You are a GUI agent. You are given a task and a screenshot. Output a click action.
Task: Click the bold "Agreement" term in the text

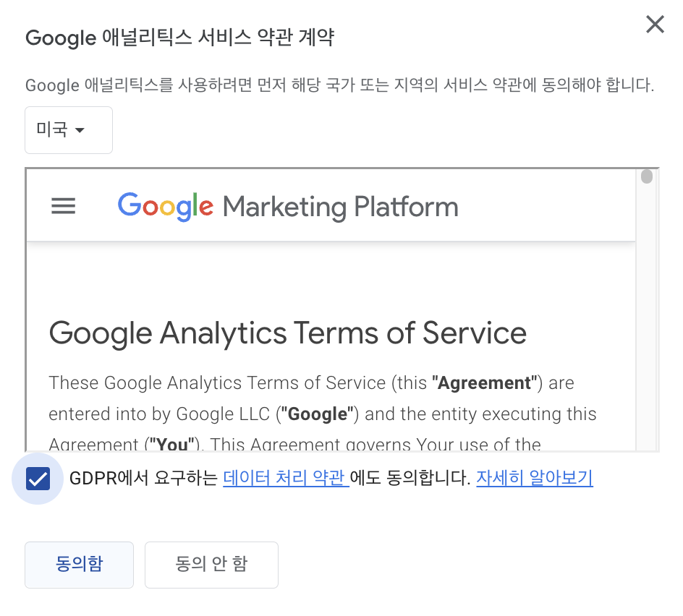point(484,383)
